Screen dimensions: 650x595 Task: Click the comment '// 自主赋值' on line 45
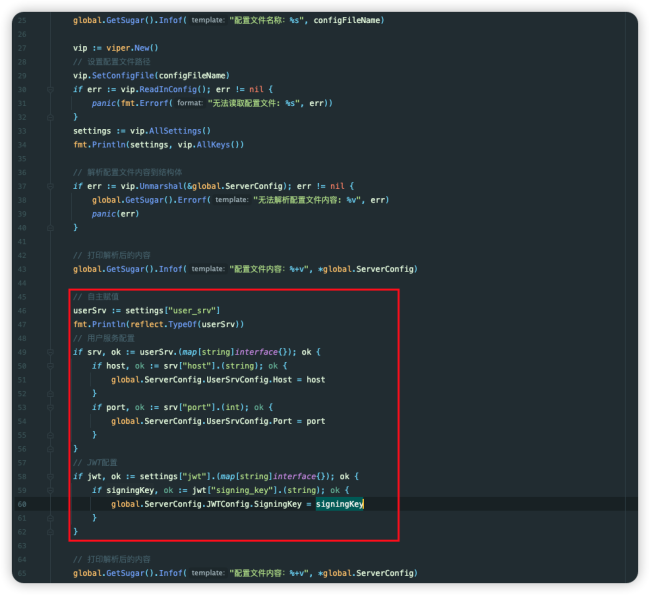96,297
